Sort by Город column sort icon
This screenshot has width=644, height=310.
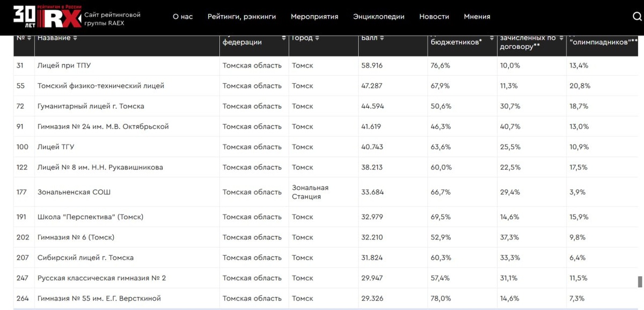[318, 38]
